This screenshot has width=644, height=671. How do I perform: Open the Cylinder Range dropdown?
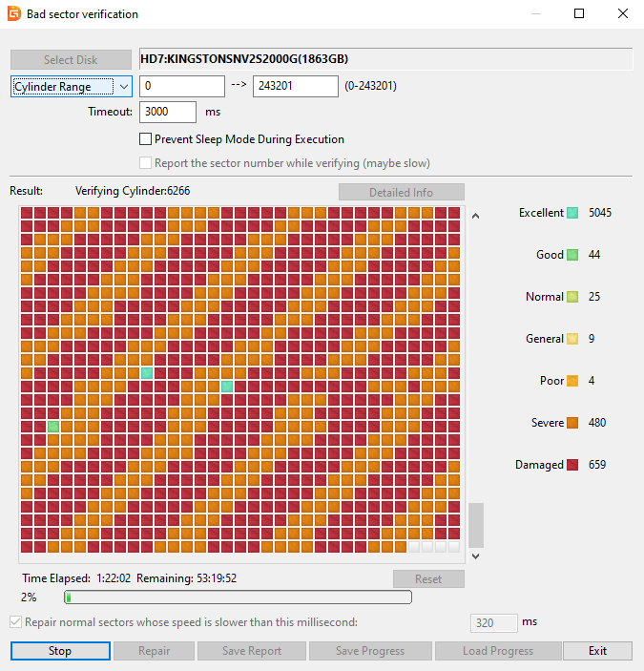(x=72, y=87)
